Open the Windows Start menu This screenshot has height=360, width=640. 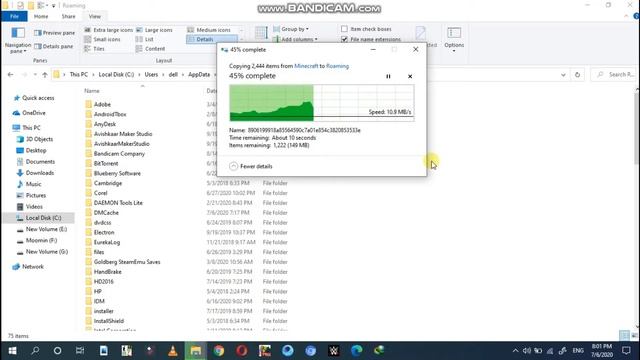12,351
